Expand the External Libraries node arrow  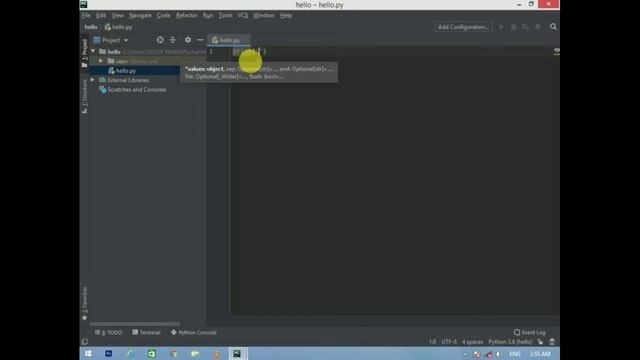[93, 80]
